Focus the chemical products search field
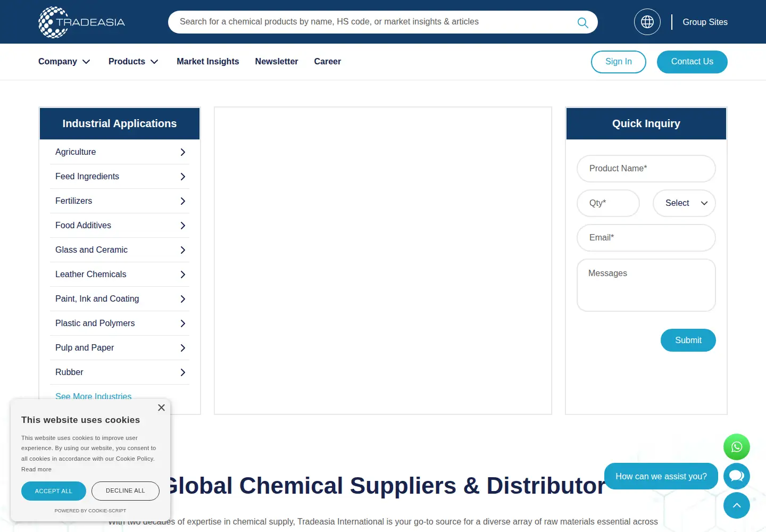Viewport: 766px width, 532px height. [372, 22]
